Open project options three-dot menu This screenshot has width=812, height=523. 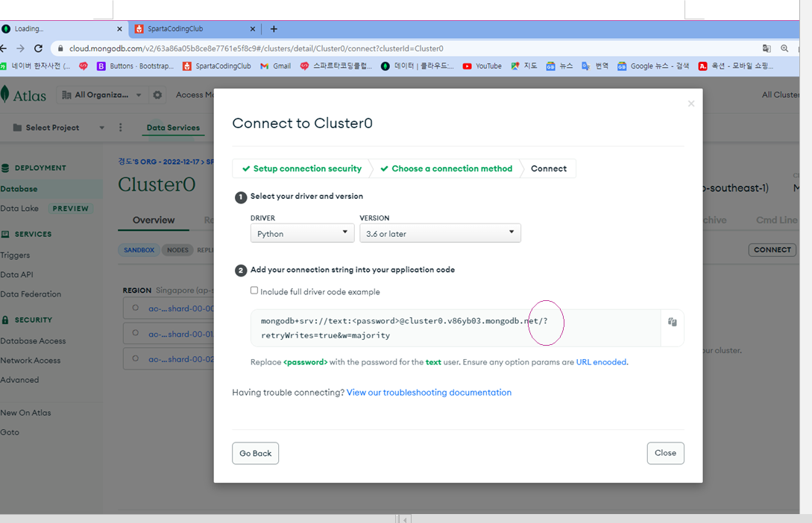pyautogui.click(x=121, y=127)
